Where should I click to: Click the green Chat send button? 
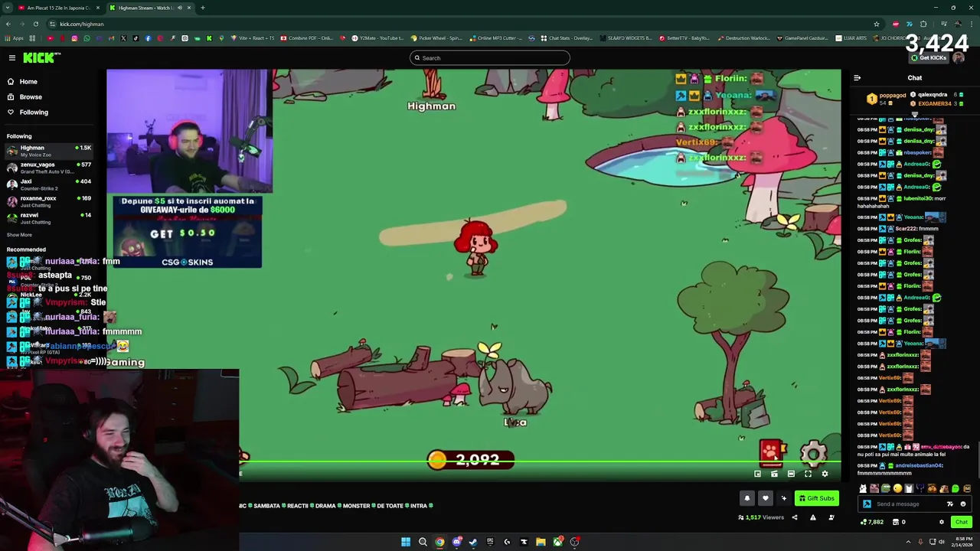962,523
